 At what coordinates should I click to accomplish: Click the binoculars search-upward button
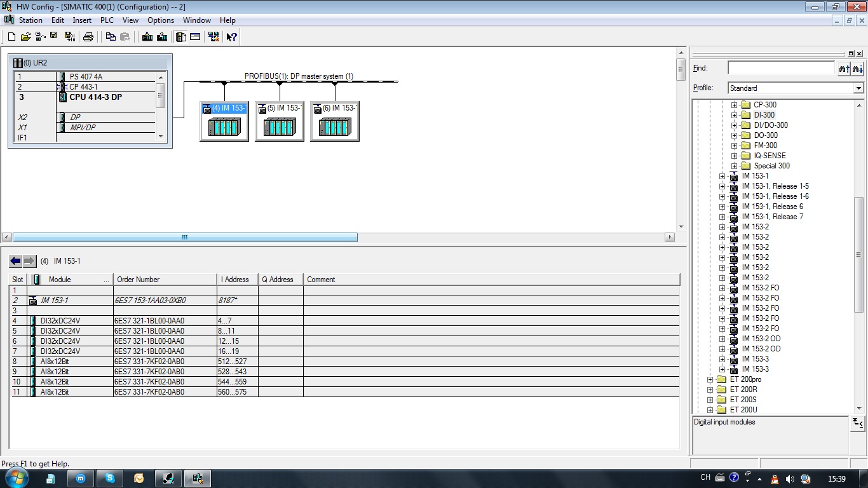click(x=844, y=69)
